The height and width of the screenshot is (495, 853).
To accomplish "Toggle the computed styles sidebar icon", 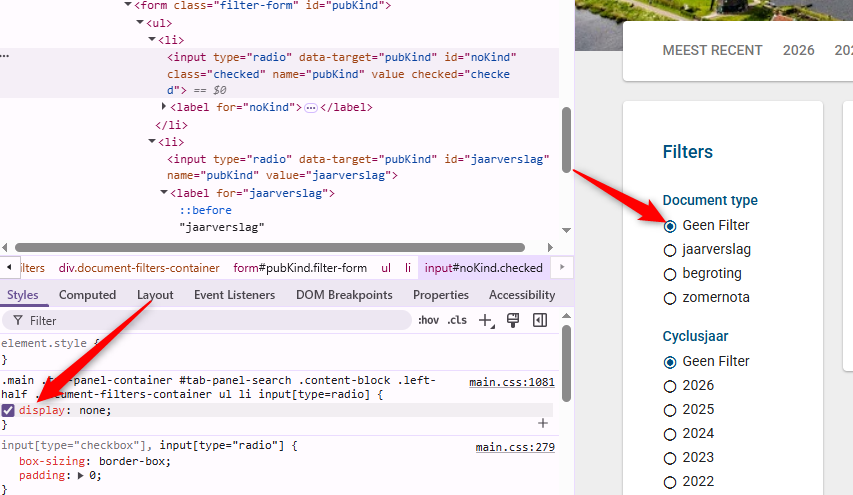I will (x=540, y=320).
